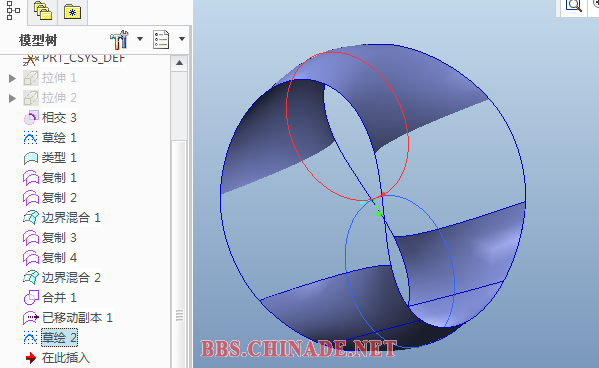Click the 拉伸 2 extrude icon

pos(31,98)
